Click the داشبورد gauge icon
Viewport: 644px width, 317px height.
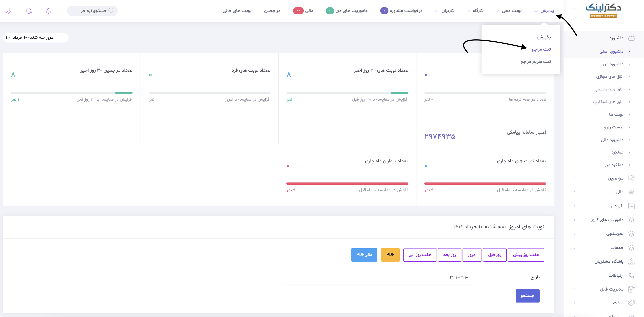(631, 38)
